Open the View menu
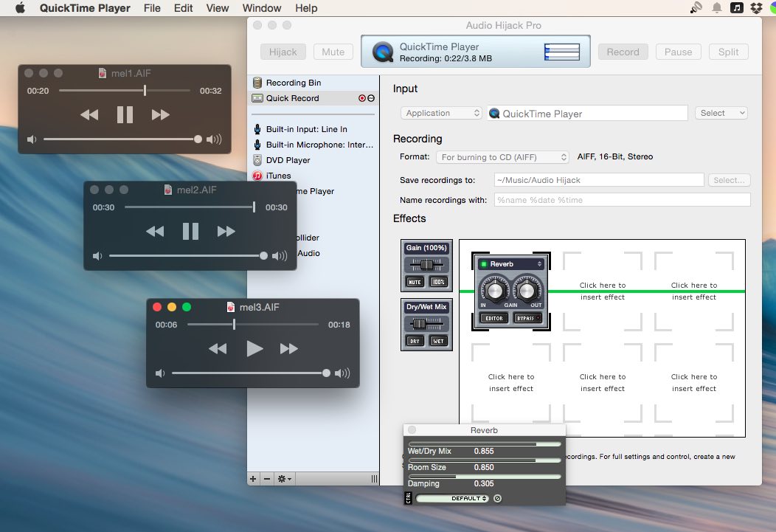The width and height of the screenshot is (776, 532). (218, 8)
